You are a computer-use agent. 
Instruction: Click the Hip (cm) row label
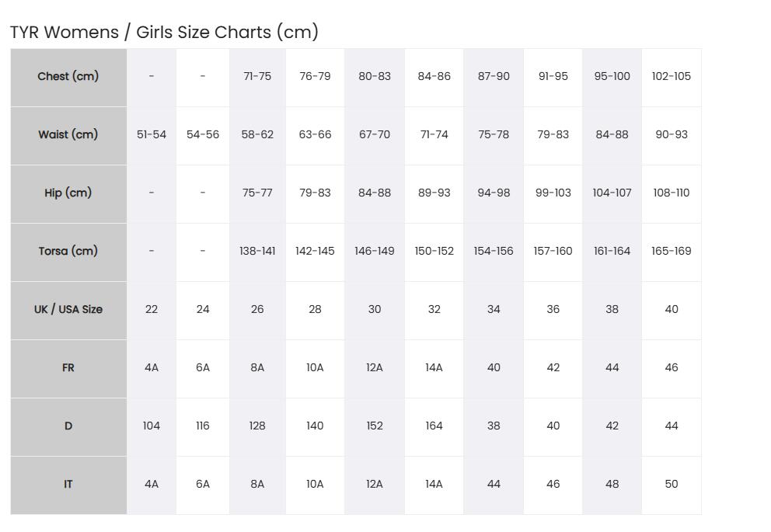tap(68, 193)
